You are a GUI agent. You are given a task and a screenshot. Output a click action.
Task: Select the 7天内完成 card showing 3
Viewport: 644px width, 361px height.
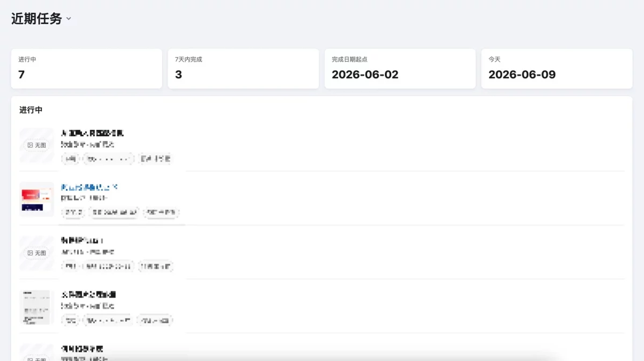[x=243, y=69]
